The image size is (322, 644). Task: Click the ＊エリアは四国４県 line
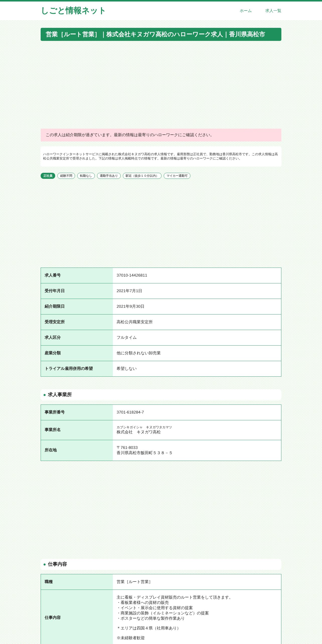[148, 628]
